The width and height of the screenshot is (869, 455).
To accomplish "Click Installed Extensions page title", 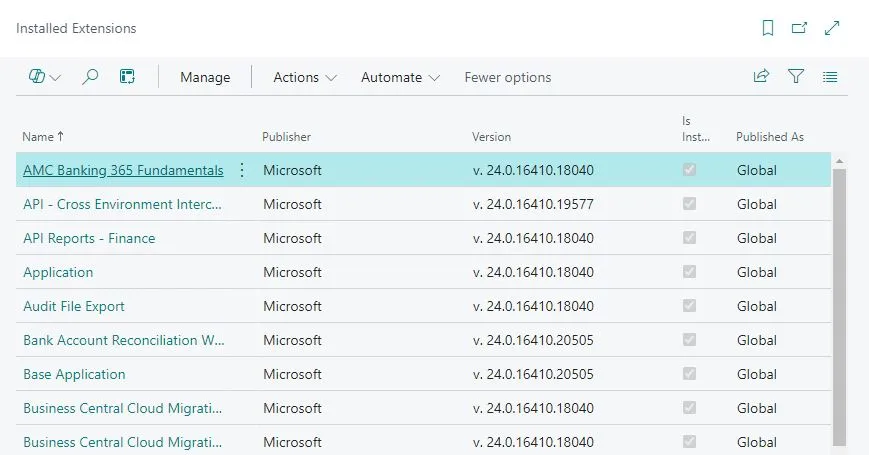I will click(x=76, y=28).
